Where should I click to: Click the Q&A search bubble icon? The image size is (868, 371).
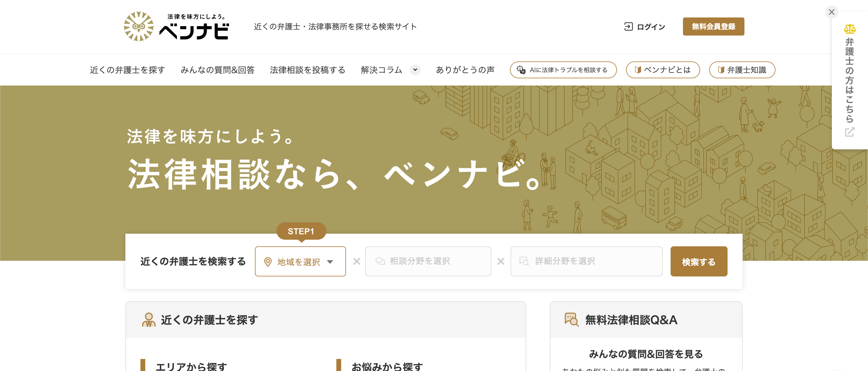(x=571, y=320)
